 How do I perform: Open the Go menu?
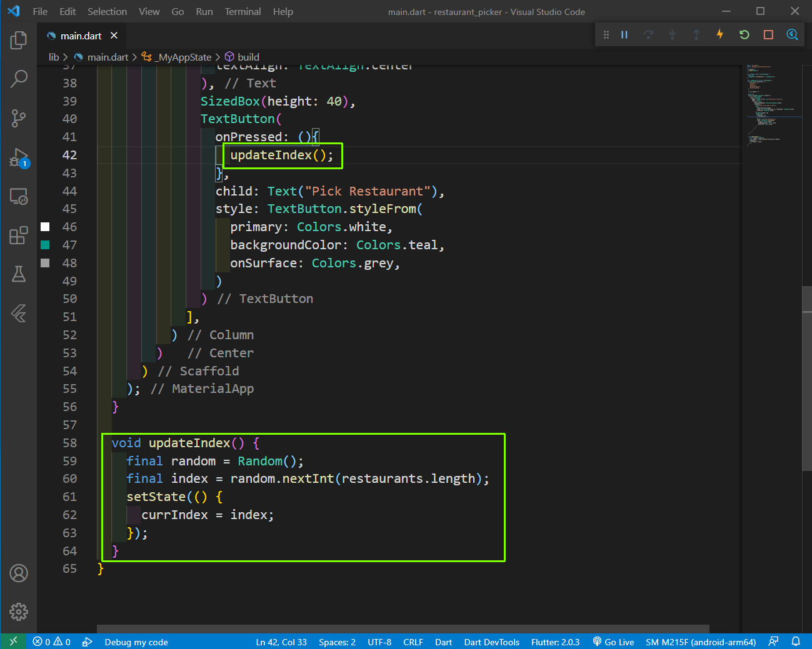[x=178, y=11]
